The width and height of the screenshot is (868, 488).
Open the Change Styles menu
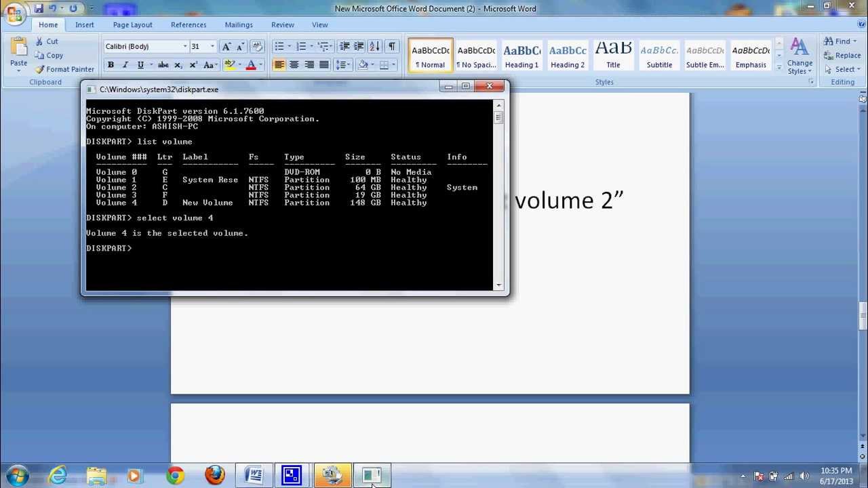tap(800, 56)
